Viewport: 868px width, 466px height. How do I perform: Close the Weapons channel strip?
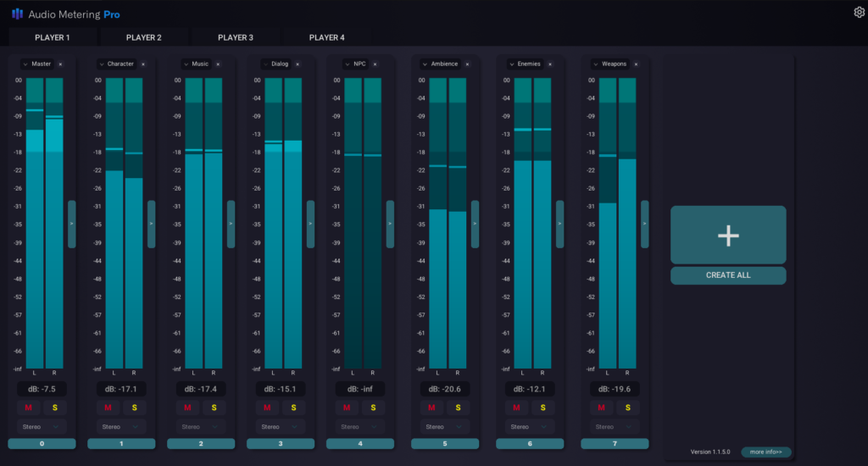[635, 64]
